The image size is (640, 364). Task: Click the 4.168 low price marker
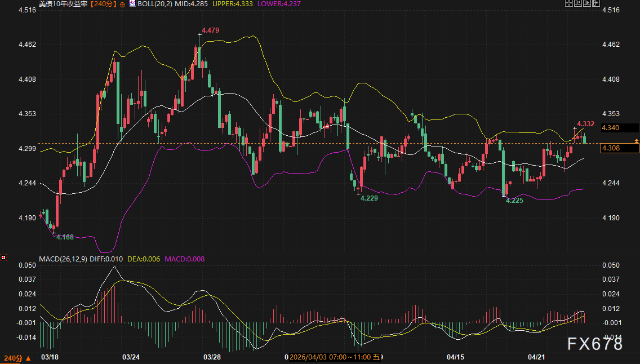(x=65, y=237)
